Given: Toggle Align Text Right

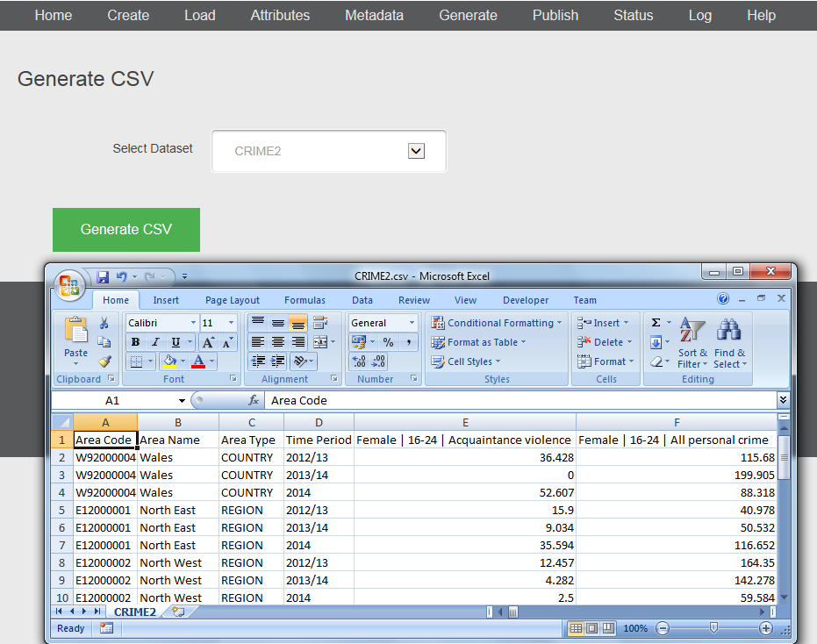Looking at the screenshot, I should point(298,342).
